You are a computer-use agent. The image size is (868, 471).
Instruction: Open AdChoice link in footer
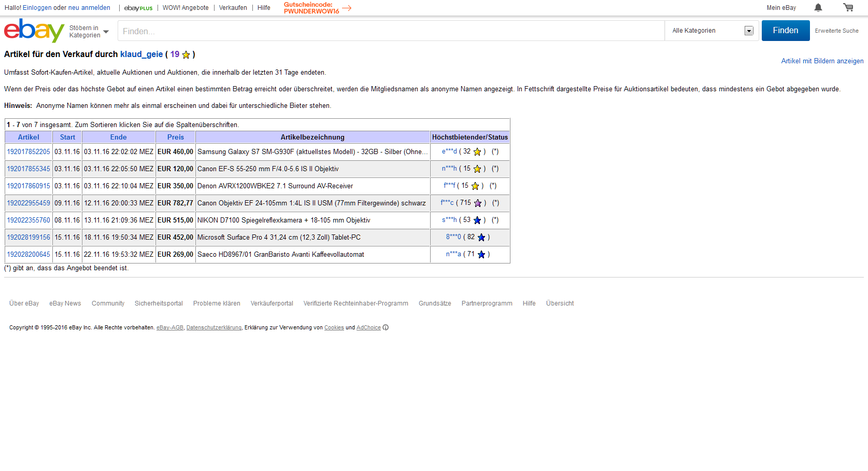368,328
